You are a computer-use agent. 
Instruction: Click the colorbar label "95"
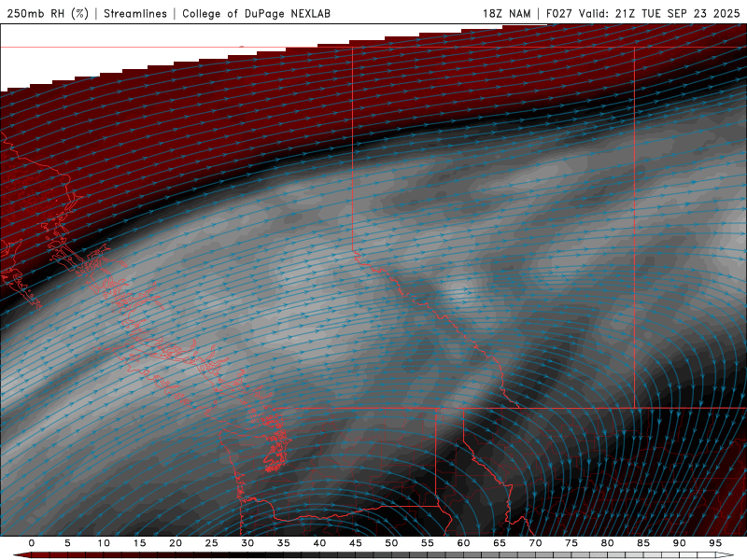pos(715,543)
